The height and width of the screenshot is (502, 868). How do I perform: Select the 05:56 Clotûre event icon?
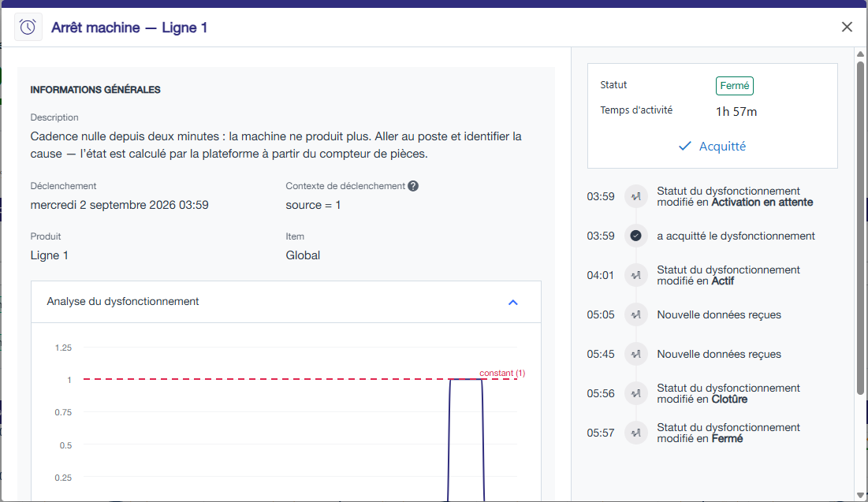point(635,393)
